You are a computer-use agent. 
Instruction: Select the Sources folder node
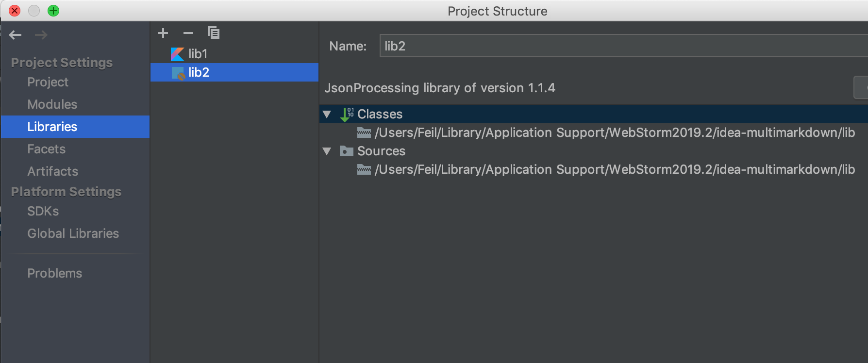[381, 151]
